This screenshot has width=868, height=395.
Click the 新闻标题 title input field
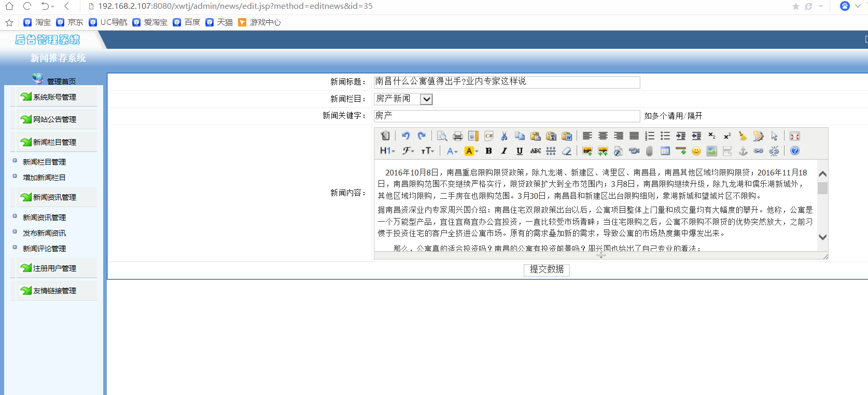pyautogui.click(x=507, y=82)
